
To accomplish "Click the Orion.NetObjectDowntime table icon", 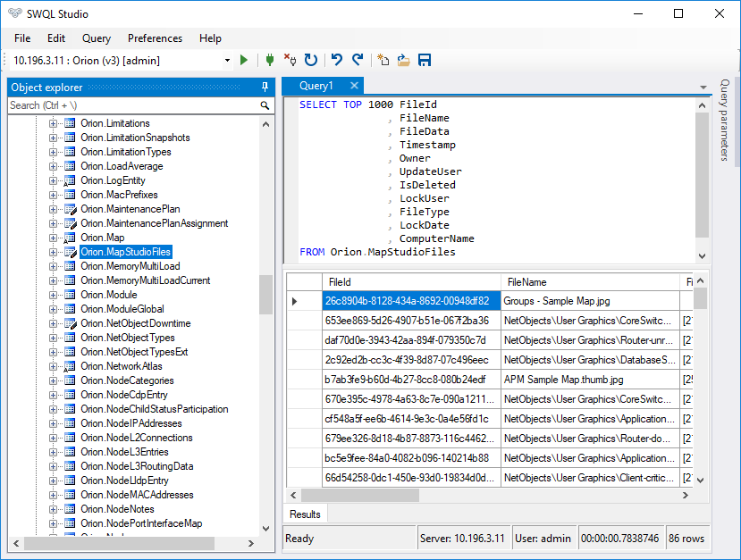I will (70, 323).
